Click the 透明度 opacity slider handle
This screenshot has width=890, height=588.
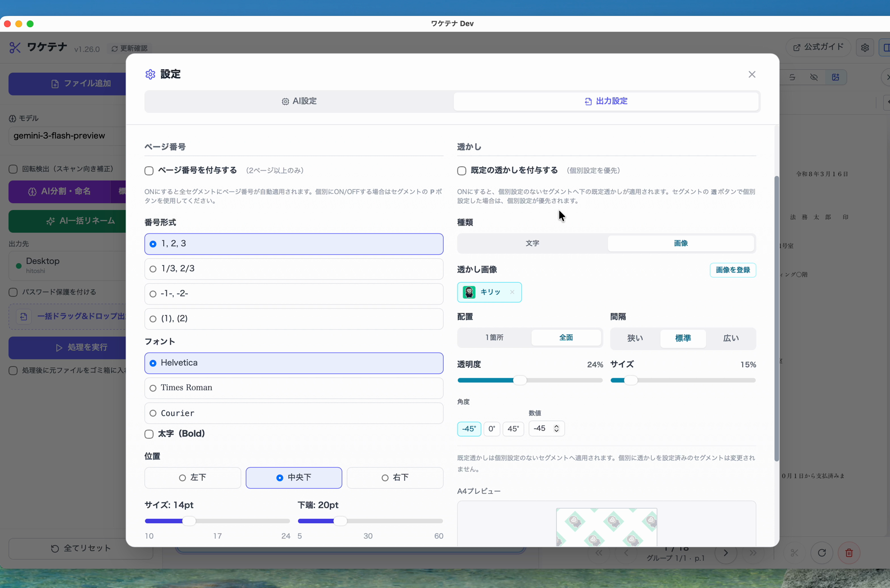pos(520,380)
